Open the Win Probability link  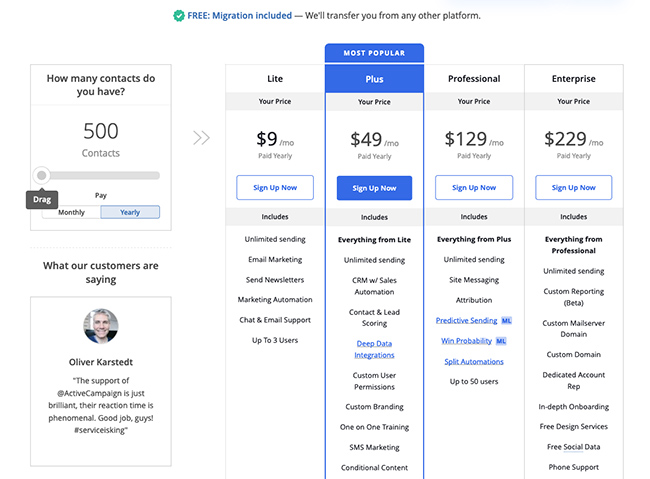click(466, 341)
